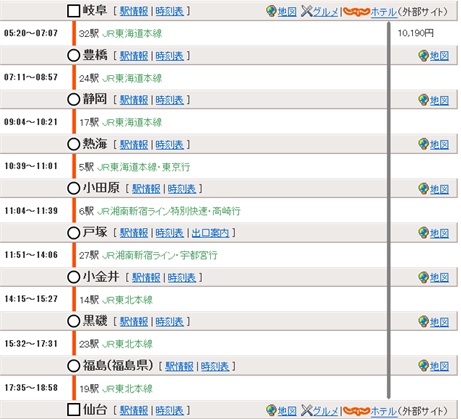Click the 23駅 JR東北本線 line text
The width and height of the screenshot is (461, 419).
tap(116, 344)
